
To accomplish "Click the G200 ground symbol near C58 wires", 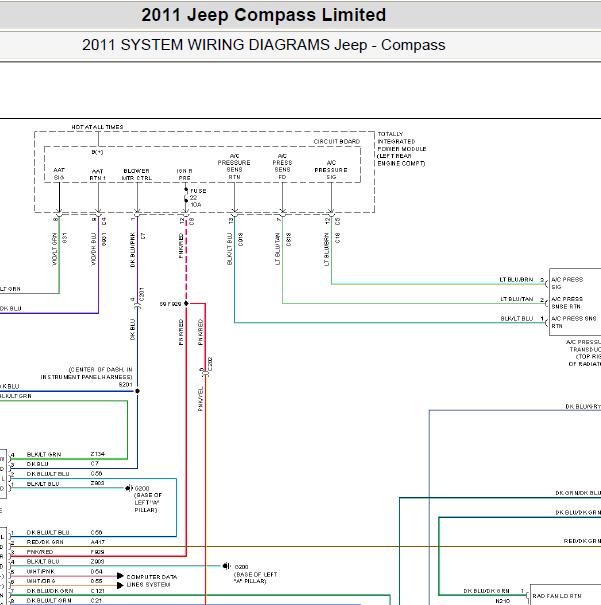I will coord(129,488).
